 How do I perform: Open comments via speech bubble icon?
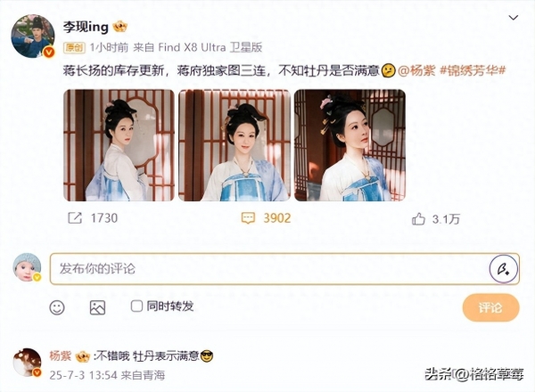(x=248, y=218)
